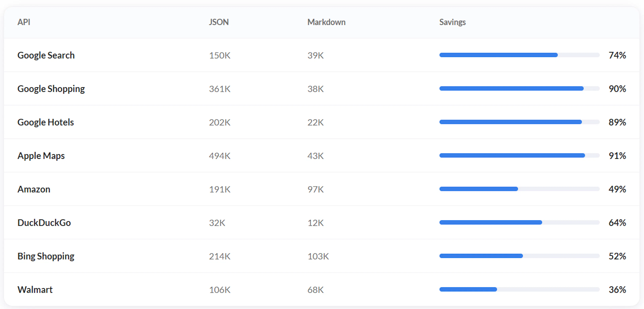Click the 97K Markdown value for Amazon
This screenshot has height=309, width=644.
point(315,189)
